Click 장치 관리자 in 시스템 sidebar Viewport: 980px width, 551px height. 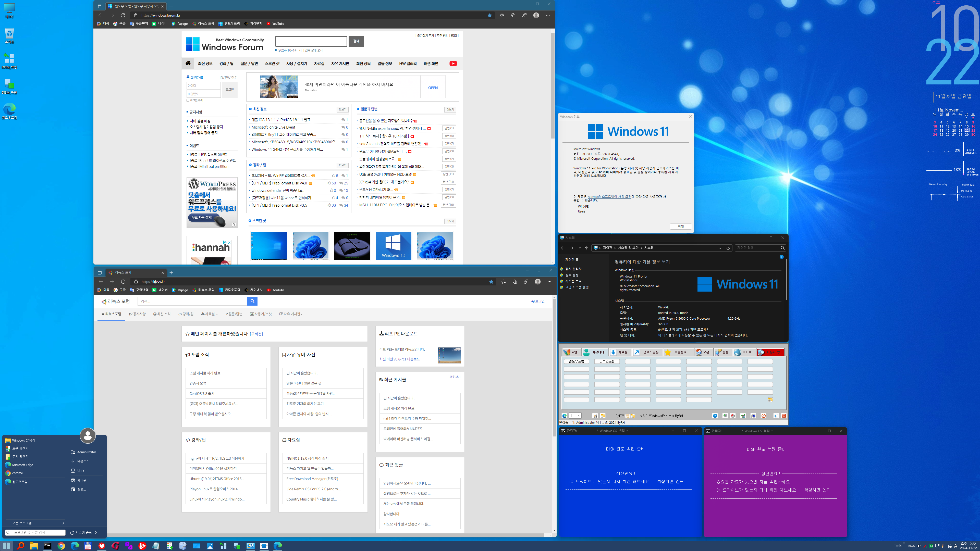pyautogui.click(x=573, y=269)
